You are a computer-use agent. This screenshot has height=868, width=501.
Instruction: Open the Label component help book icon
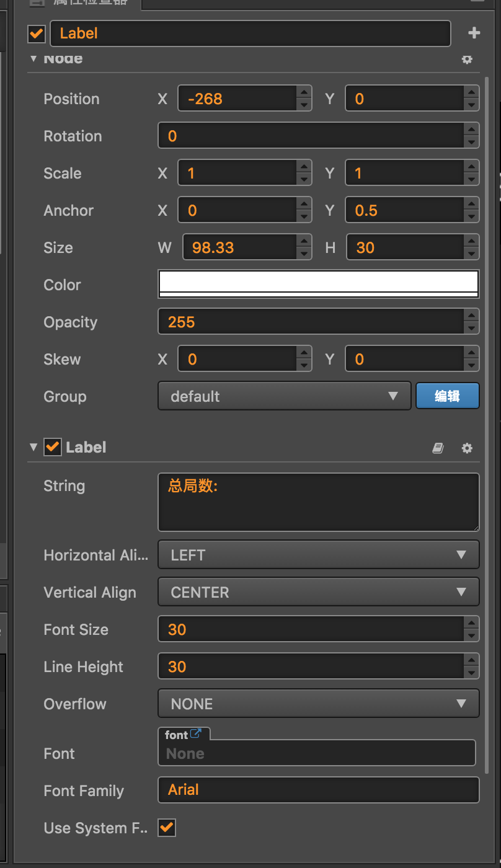438,448
